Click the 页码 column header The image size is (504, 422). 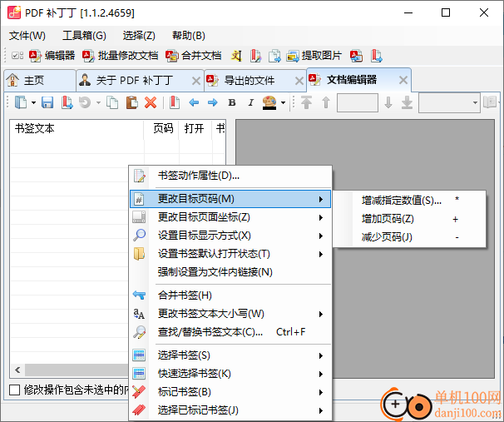[163, 129]
